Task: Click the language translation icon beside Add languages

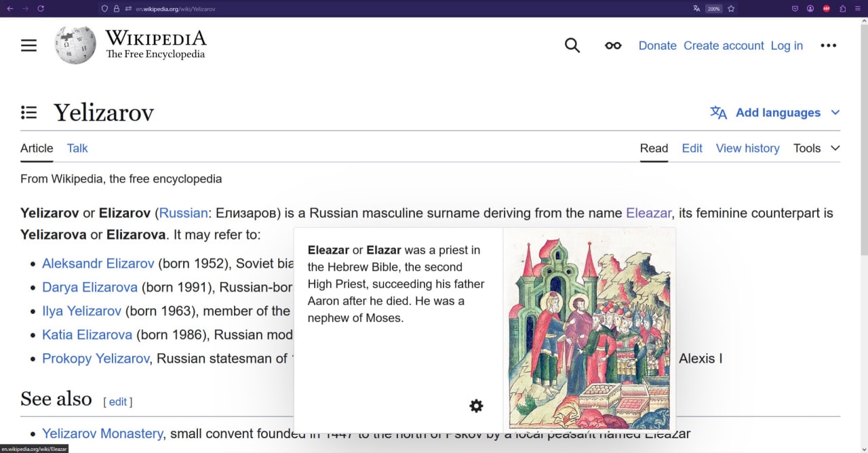Action: point(718,113)
